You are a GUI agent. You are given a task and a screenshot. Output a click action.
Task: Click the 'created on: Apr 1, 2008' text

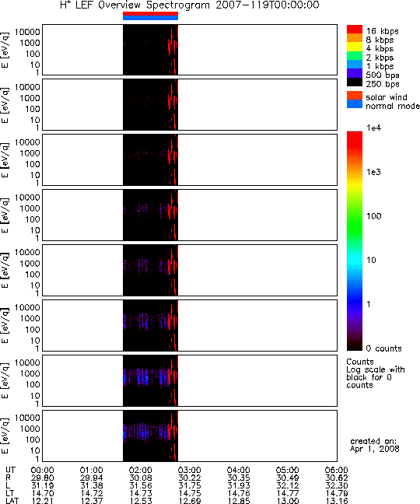(375, 445)
